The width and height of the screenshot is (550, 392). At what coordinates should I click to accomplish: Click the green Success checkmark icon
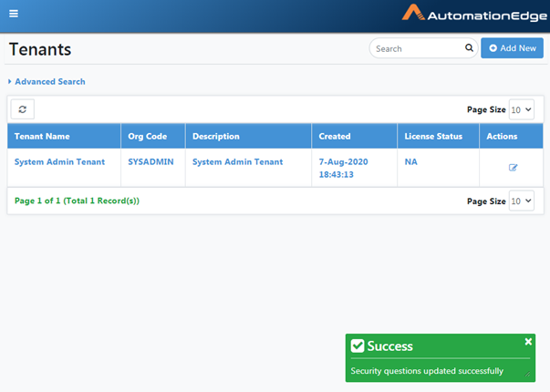coord(358,346)
